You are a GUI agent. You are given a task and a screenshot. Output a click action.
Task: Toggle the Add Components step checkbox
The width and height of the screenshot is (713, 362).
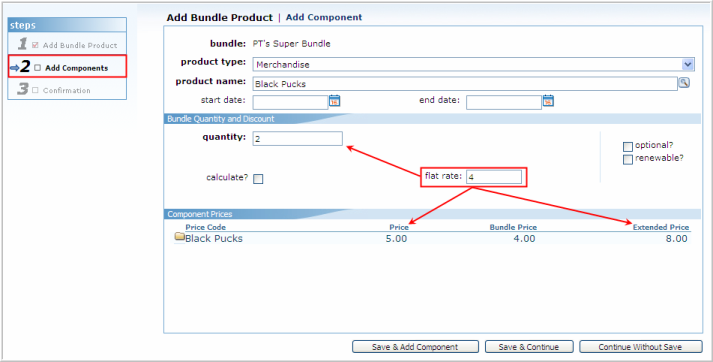(x=38, y=68)
